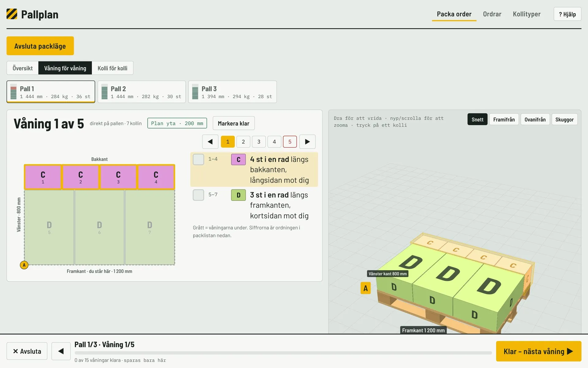Click the yellow A corner marker on the floor plan

(24, 265)
